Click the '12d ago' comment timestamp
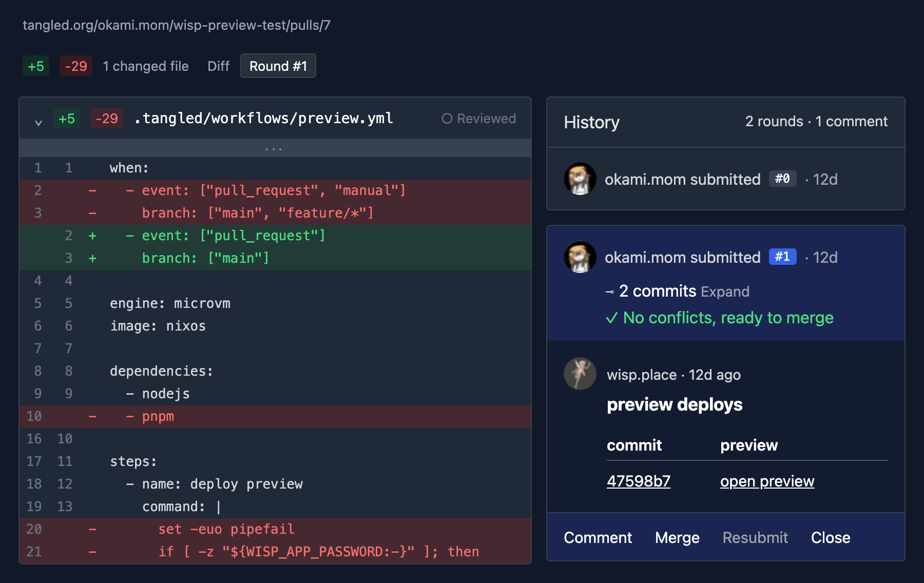The image size is (924, 583). pos(715,375)
